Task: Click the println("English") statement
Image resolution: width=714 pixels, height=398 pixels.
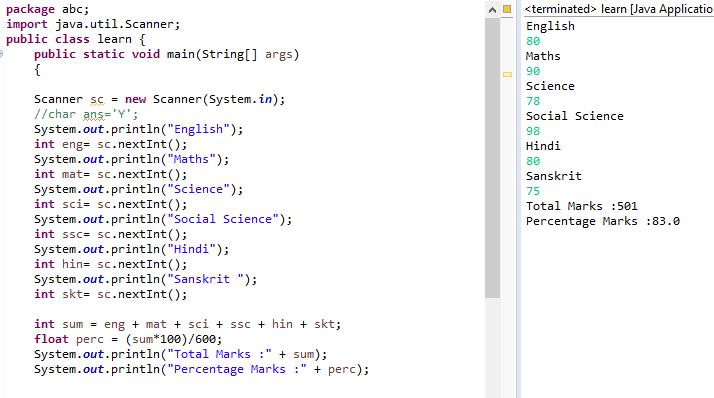Action: [x=138, y=129]
